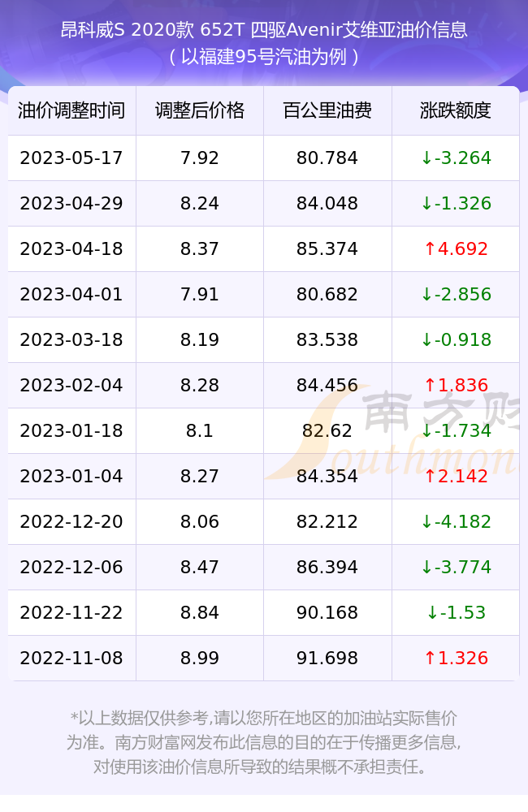The image size is (528, 812).
Task: Select the price 8.47
Action: pos(200,568)
